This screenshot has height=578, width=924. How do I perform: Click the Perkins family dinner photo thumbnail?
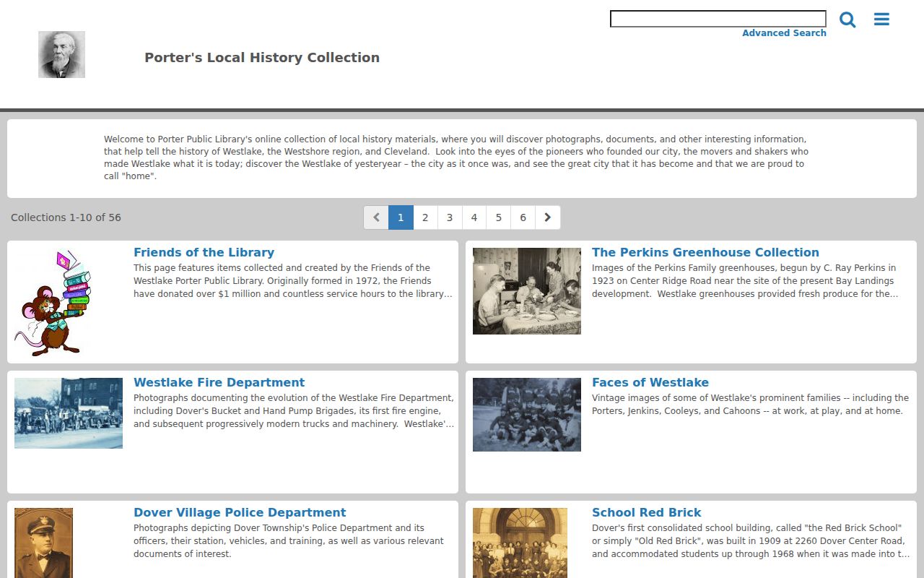coord(527,291)
